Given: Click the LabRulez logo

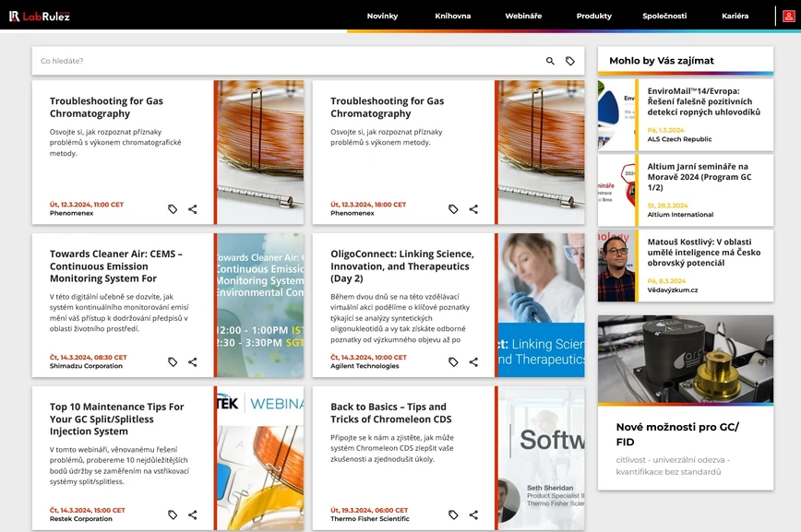Looking at the screenshot, I should (40, 15).
